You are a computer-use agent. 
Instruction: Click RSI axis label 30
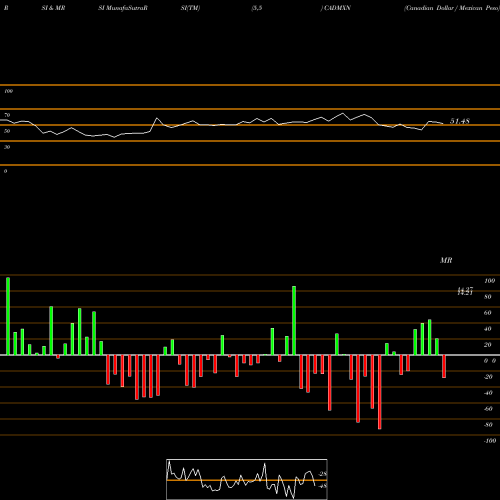[7, 147]
